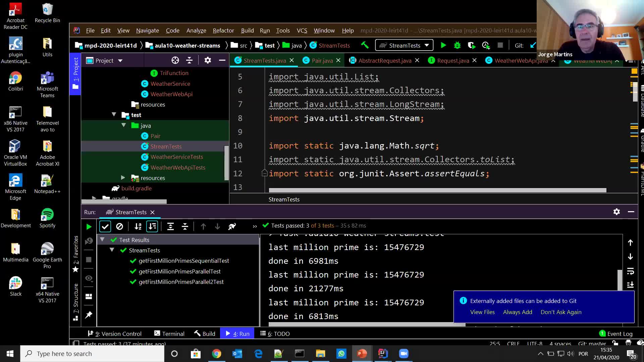
Task: Click the console horizontal scrollbar
Action: point(367,324)
